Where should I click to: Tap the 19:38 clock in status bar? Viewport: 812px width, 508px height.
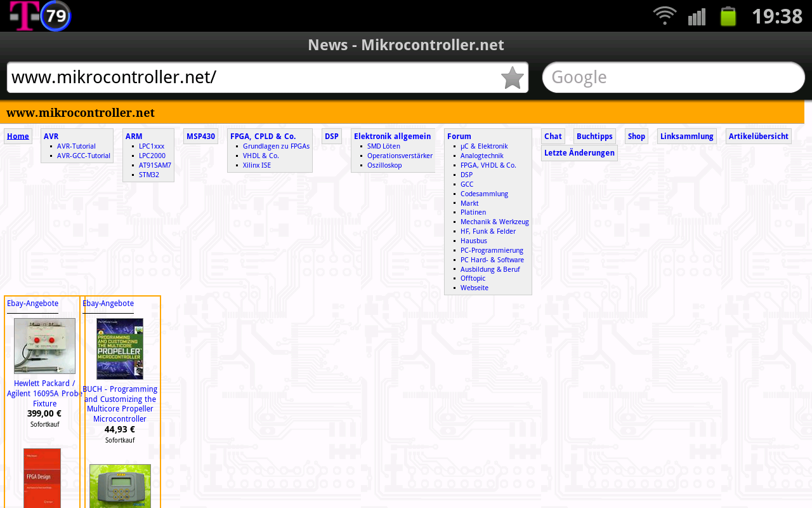pos(777,16)
